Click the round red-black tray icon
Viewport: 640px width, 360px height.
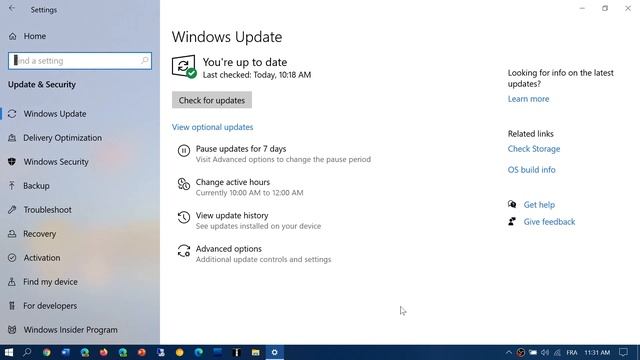tap(520, 353)
